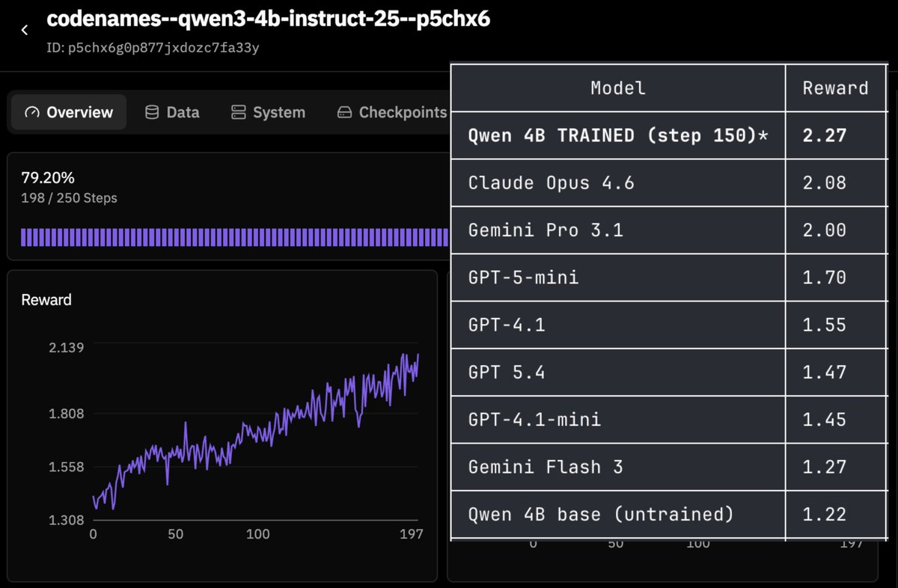Click the run title codenames--qwen3-4b-instruct-25--p5chx6

pyautogui.click(x=268, y=19)
